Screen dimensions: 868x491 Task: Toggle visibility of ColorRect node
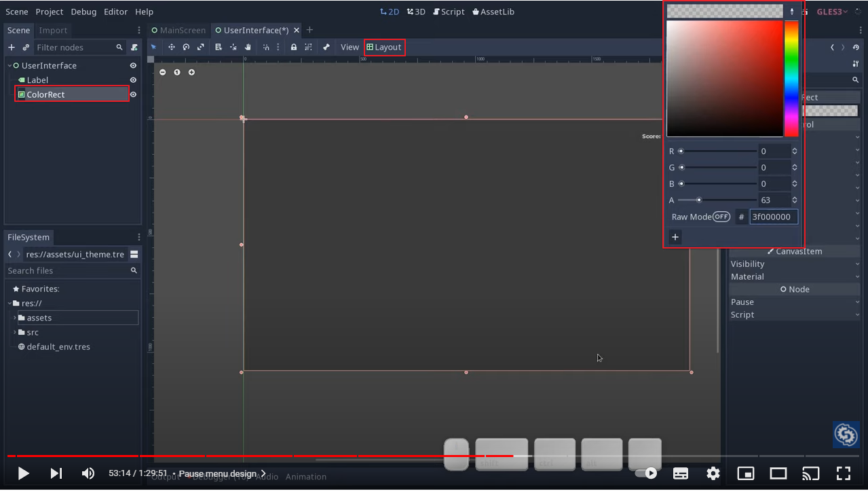tap(133, 94)
